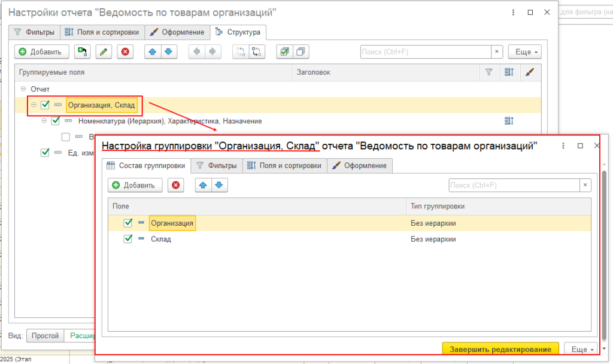Viewport: 613px width, 364px height.
Task: Click Добавить button in grouping dialog
Action: 133,186
